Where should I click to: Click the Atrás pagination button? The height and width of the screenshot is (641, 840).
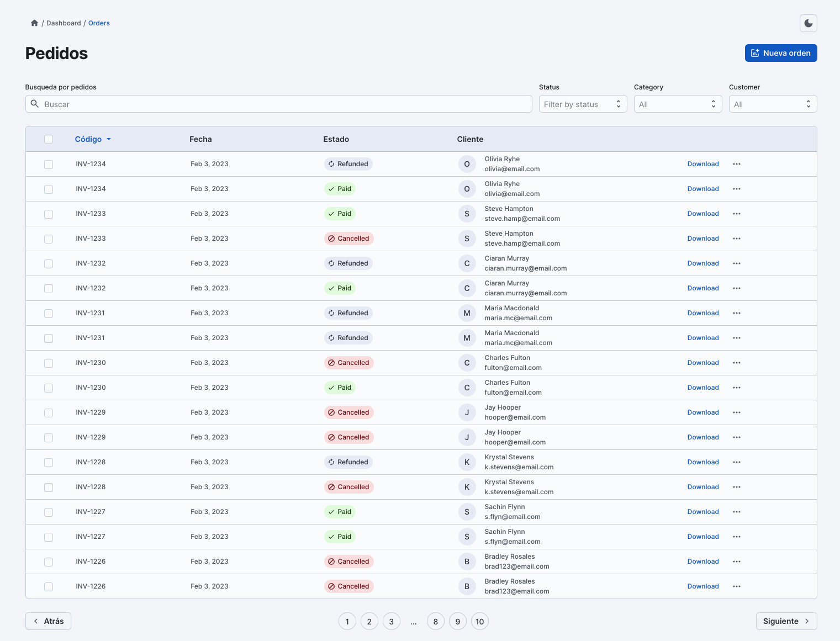(48, 621)
